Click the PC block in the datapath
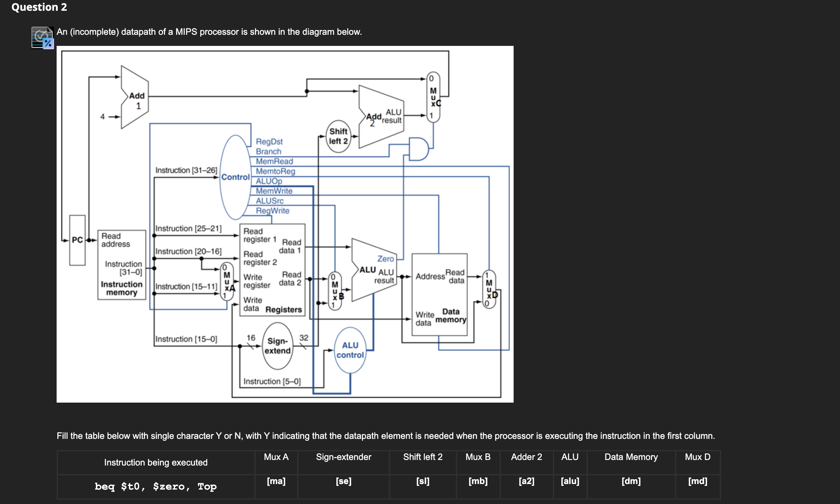This screenshot has width=840, height=504. (x=77, y=240)
